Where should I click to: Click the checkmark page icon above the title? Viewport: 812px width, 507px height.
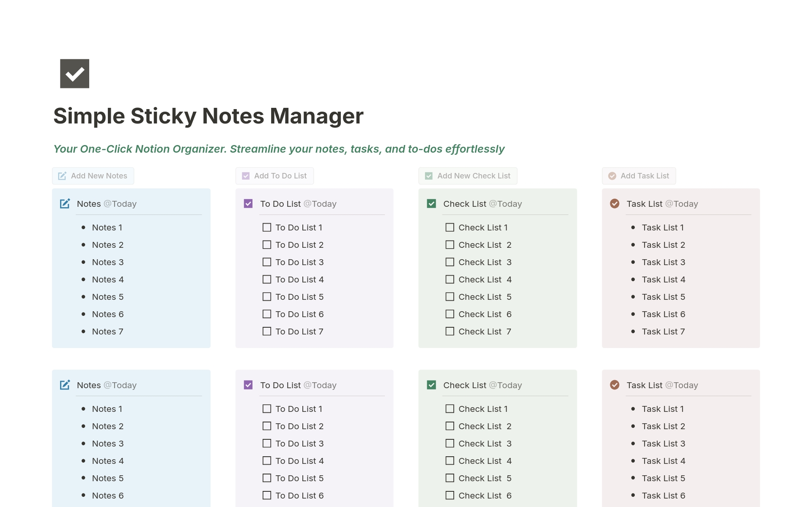[74, 73]
